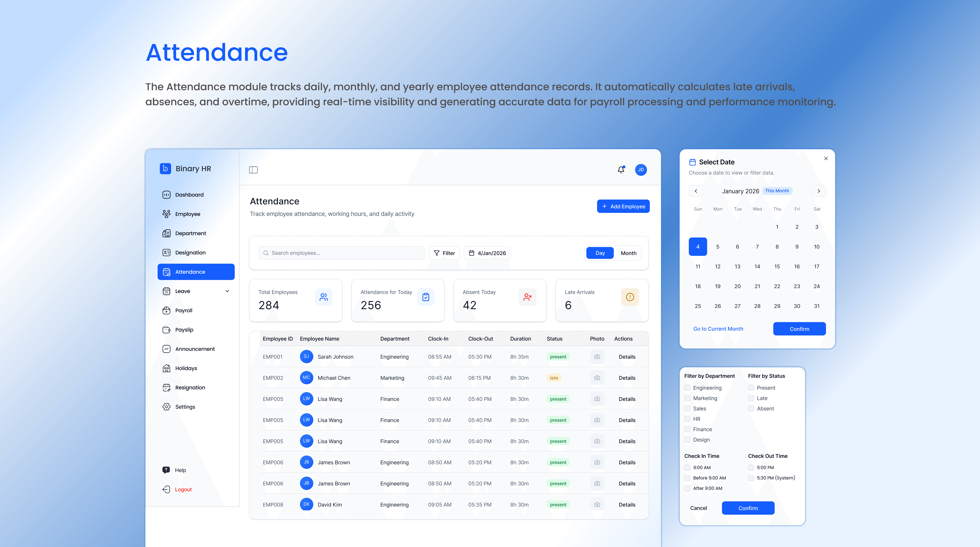Open the Announcement menu item
Image resolution: width=980 pixels, height=547 pixels.
pyautogui.click(x=195, y=349)
